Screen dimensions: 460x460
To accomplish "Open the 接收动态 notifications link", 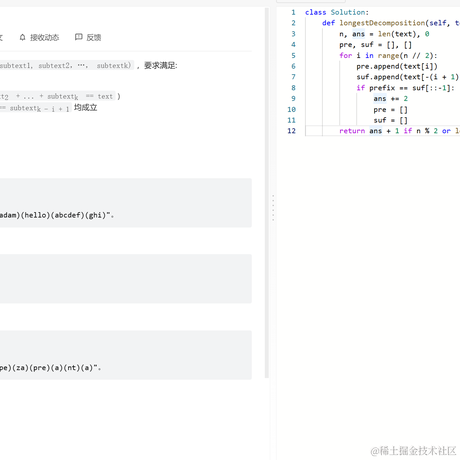I will pos(44,37).
